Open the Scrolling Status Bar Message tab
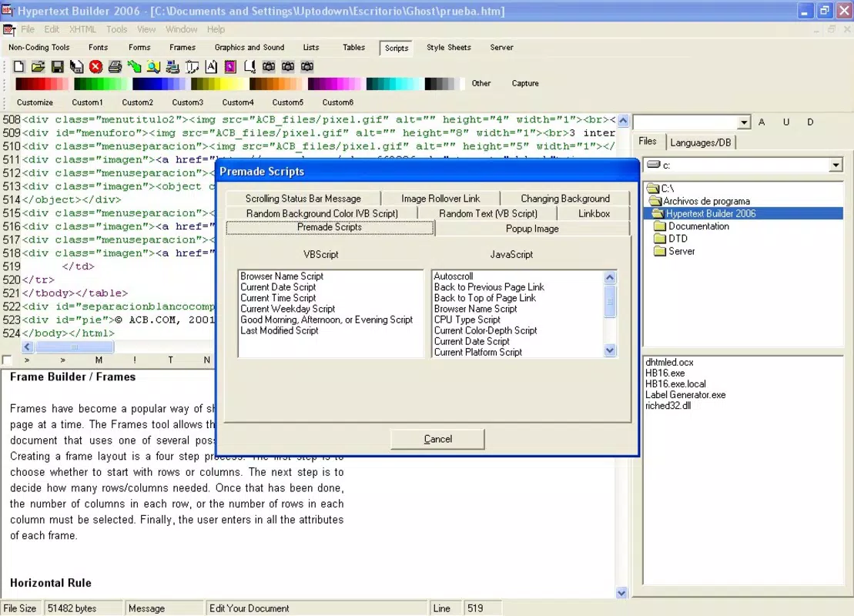Viewport: 854px width, 616px height. click(303, 198)
